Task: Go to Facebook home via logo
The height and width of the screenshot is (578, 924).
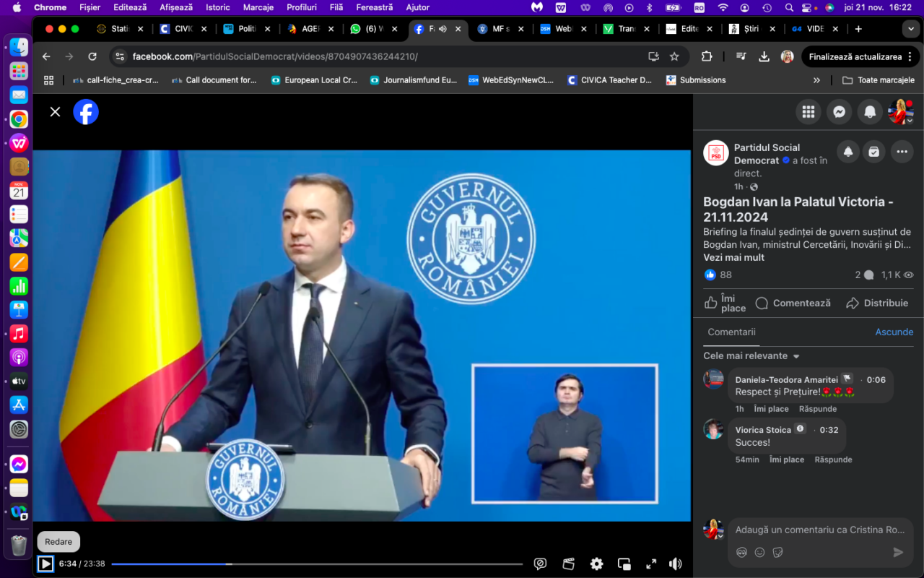Action: pos(86,111)
